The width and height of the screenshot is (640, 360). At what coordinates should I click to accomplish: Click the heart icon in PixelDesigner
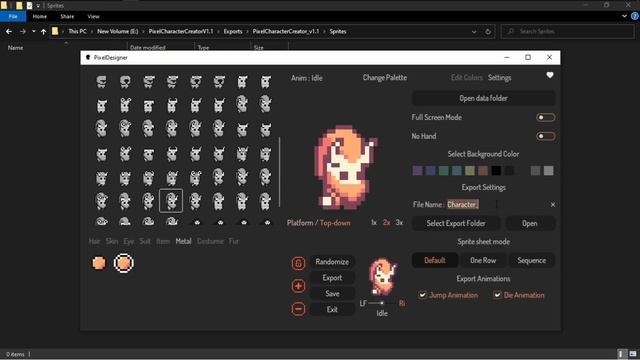[550, 76]
